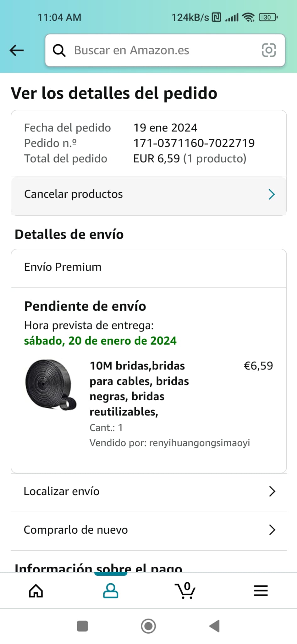Tap Android recent apps square button
The height and width of the screenshot is (644, 297).
coord(82,626)
